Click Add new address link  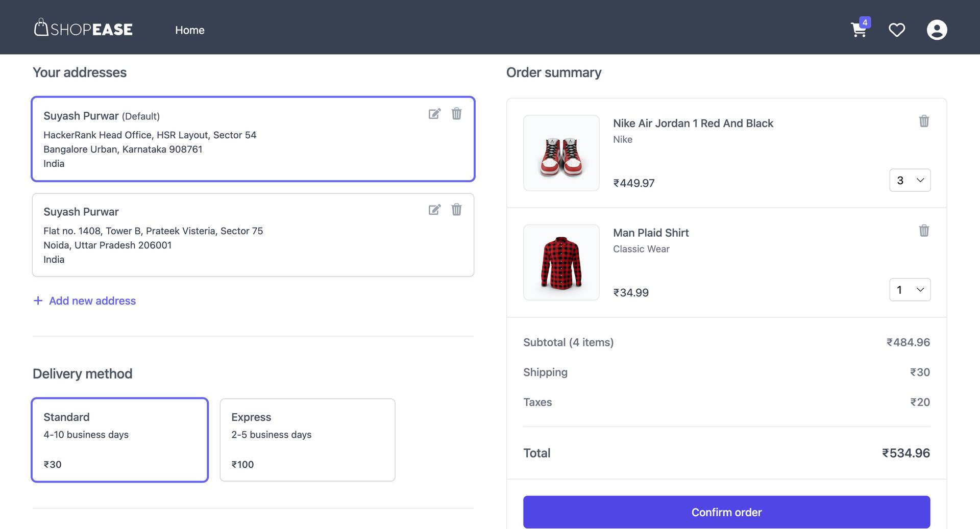[85, 301]
